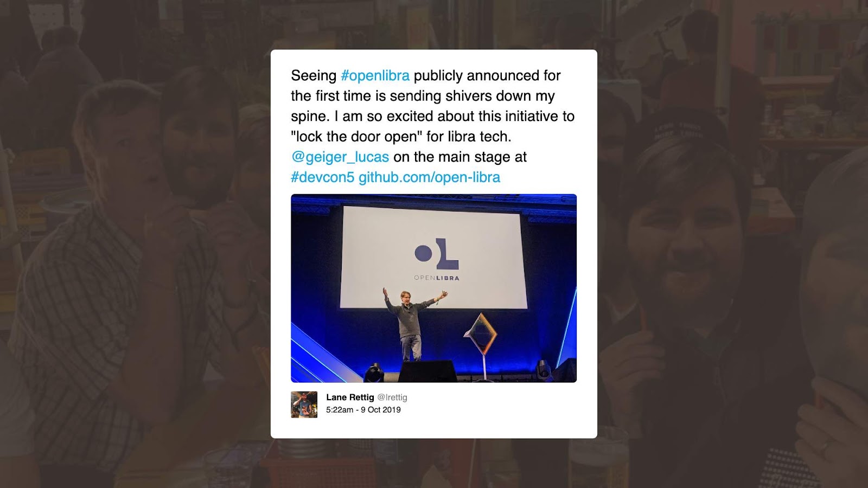Open the 5:22am - 9 Oct 2019 timestamp

pyautogui.click(x=363, y=410)
